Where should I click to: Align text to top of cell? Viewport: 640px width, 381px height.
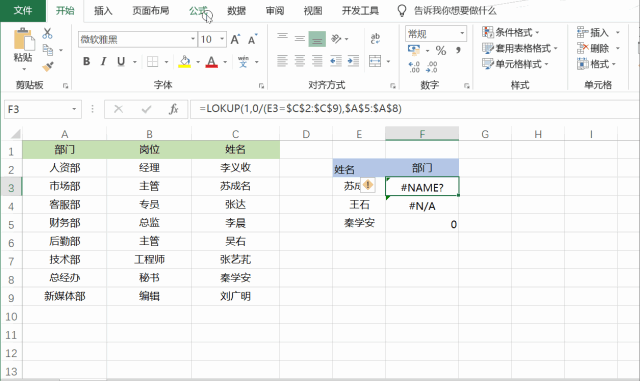(x=282, y=38)
